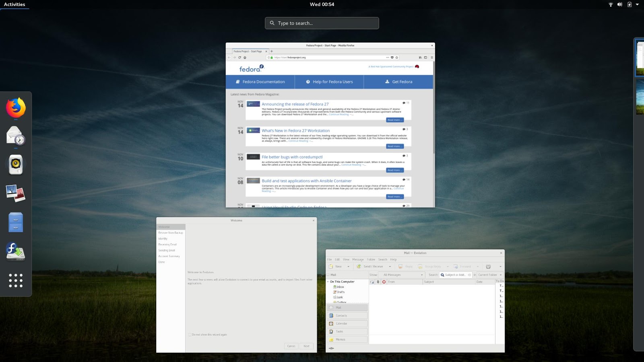The image size is (644, 362).
Task: Open the Photos app in the dock
Action: (x=15, y=192)
